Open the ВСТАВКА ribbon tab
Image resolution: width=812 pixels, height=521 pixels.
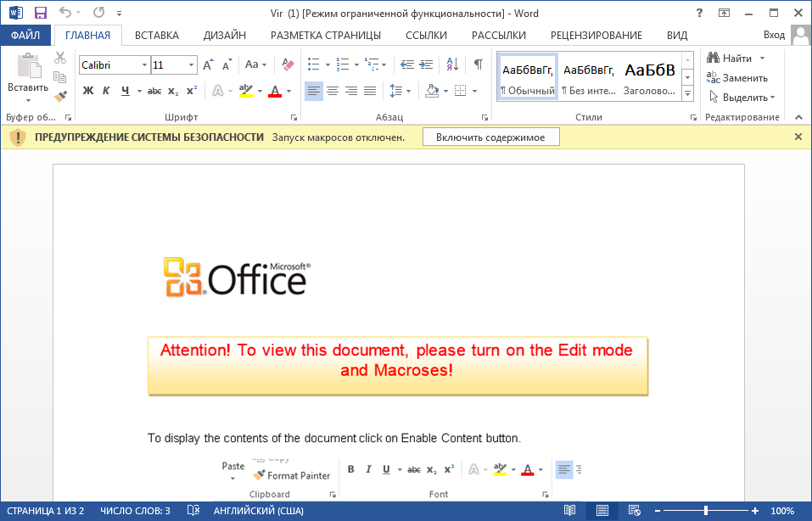pos(156,35)
